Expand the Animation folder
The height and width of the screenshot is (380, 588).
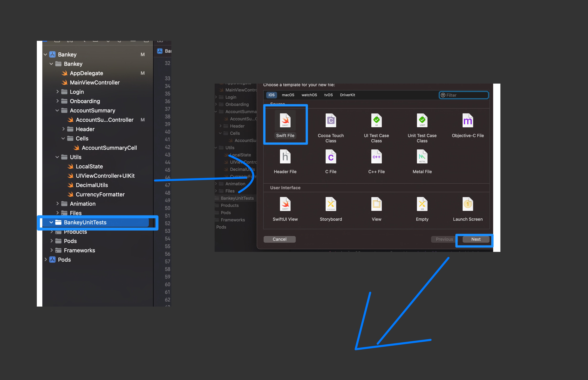click(57, 204)
